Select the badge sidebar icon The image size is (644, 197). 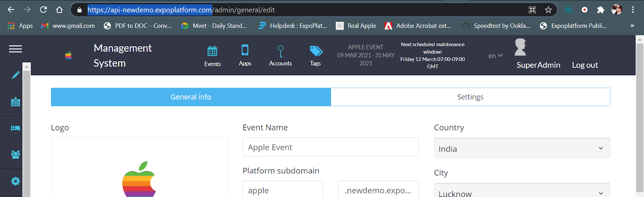15,102
